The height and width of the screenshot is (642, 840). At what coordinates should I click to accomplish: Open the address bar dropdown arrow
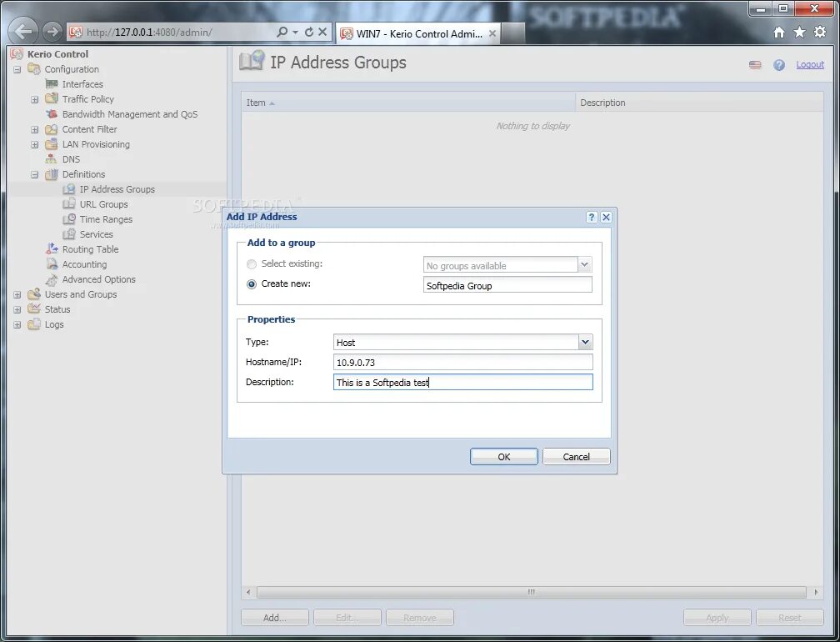[295, 33]
